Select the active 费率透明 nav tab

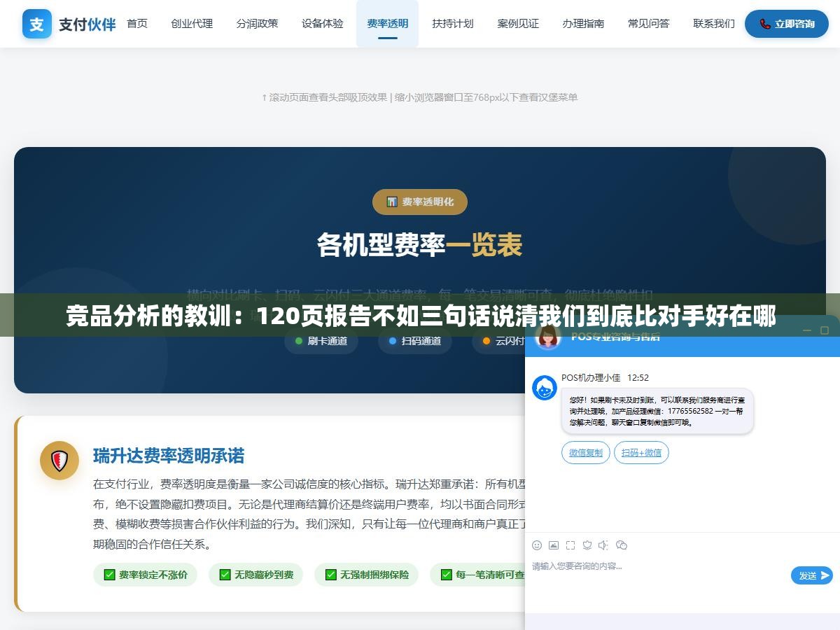388,24
